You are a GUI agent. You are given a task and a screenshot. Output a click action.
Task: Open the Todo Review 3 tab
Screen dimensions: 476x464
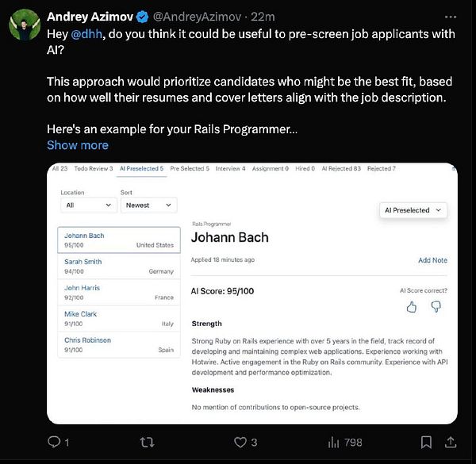(94, 169)
